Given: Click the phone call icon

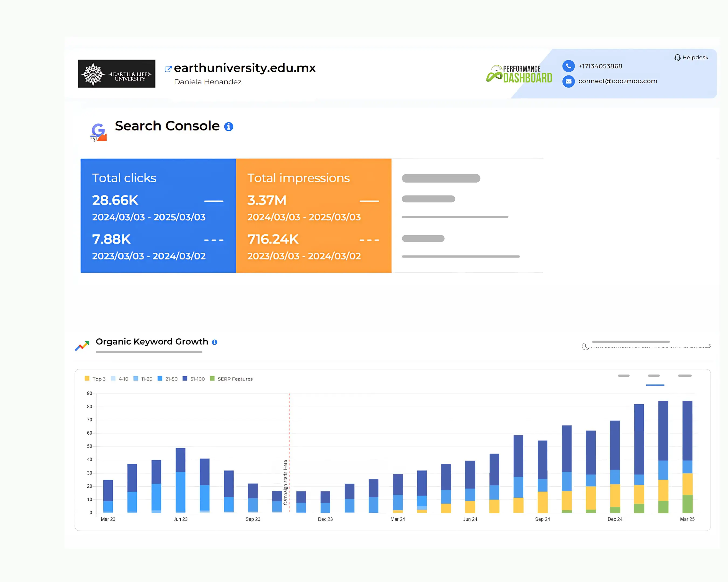Looking at the screenshot, I should (x=568, y=66).
